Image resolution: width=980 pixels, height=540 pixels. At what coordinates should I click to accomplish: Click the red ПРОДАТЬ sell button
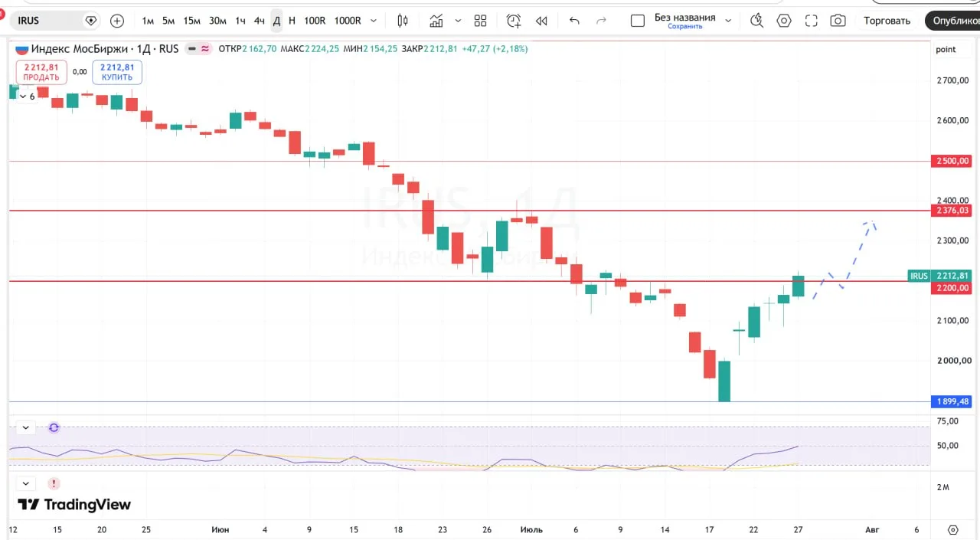[x=41, y=72]
